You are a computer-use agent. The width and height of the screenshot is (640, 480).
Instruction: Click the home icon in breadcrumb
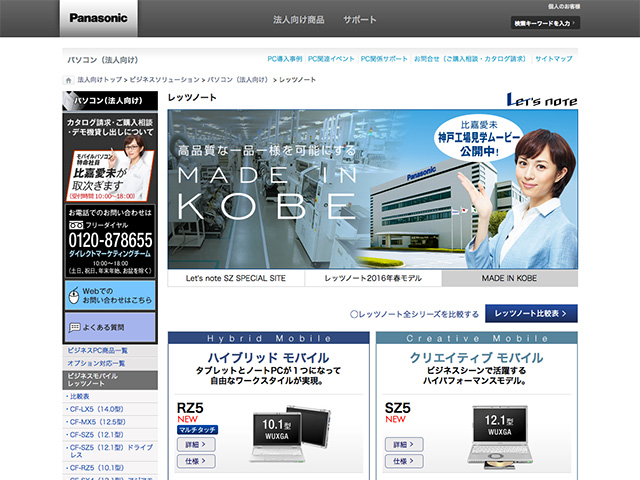(68, 80)
